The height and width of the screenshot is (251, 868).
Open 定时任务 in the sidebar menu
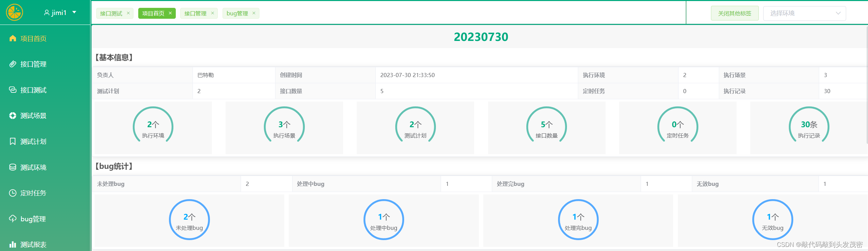45,193
